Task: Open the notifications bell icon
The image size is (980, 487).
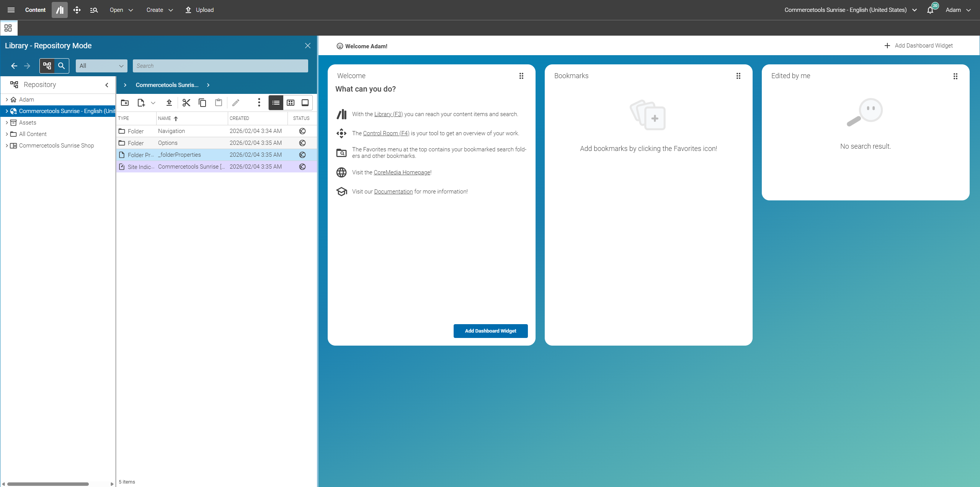Action: (930, 10)
